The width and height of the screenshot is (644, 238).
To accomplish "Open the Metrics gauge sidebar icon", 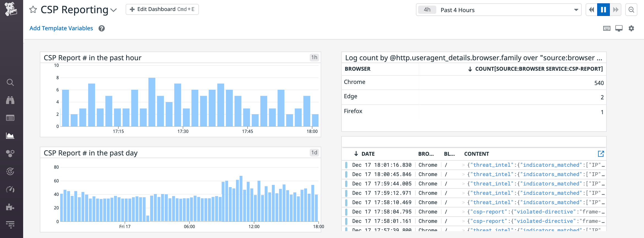I will coord(10,189).
